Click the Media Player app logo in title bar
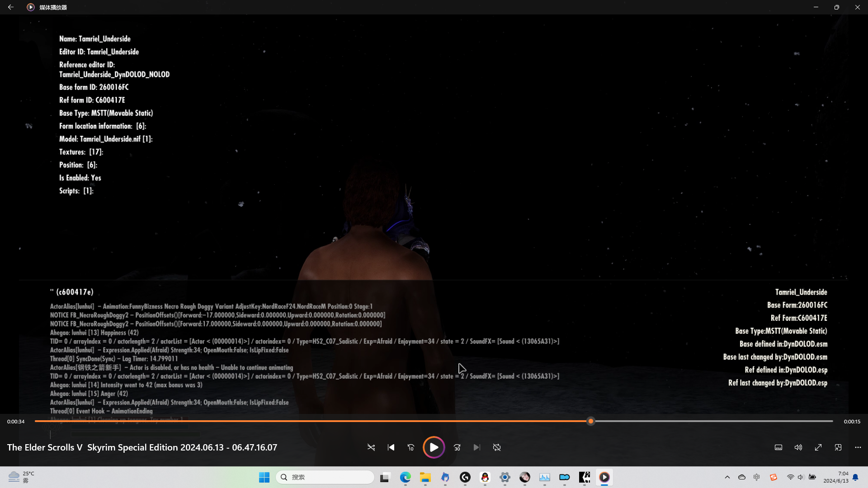 (31, 7)
